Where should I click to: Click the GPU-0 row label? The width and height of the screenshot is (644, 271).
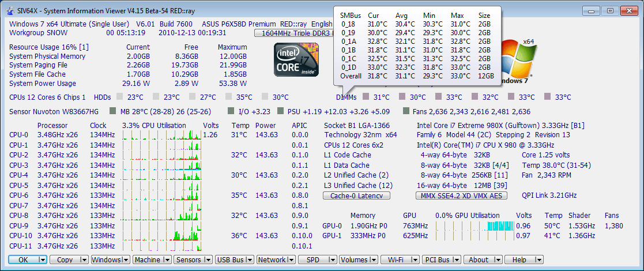(x=332, y=226)
